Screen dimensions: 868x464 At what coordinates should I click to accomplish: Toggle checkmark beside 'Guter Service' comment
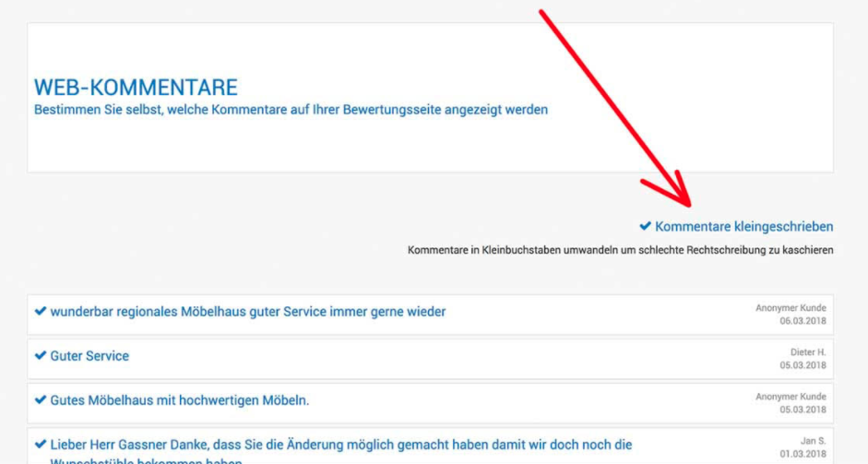point(40,356)
